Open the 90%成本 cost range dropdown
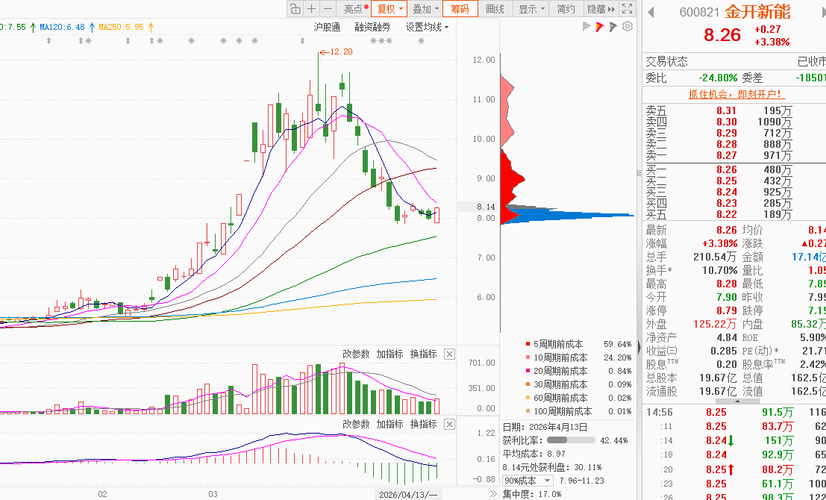The image size is (826, 500). pos(528,481)
